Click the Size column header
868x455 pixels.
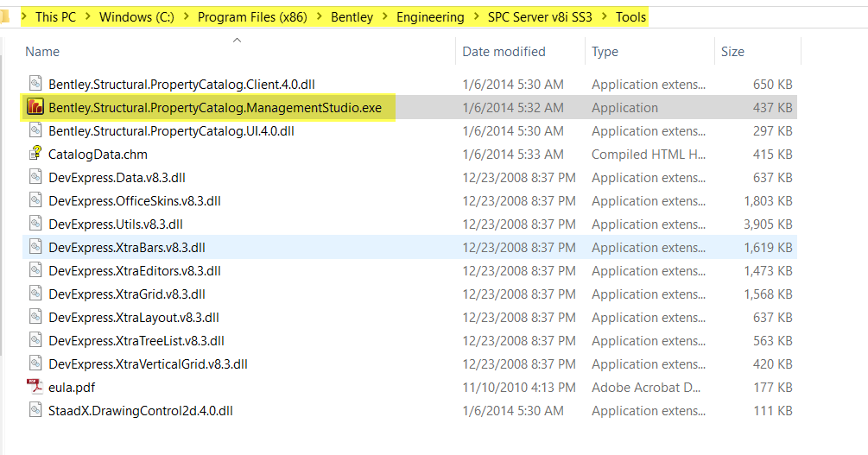[732, 52]
